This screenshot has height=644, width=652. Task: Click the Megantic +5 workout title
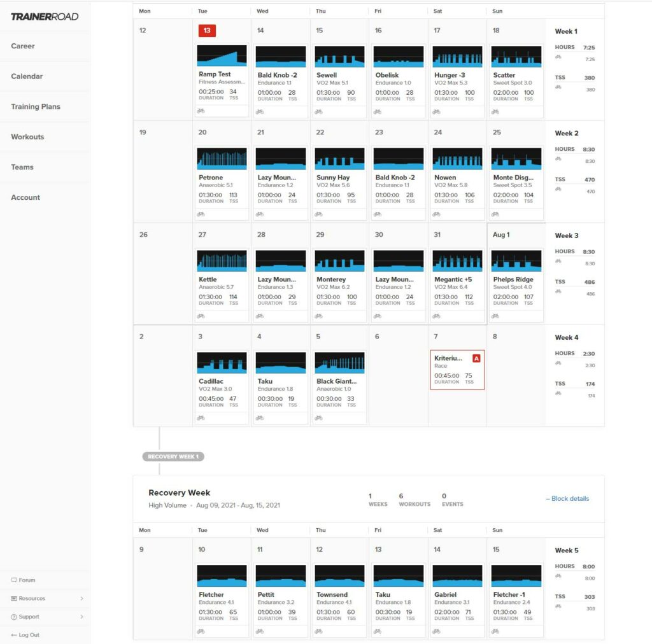click(x=453, y=279)
